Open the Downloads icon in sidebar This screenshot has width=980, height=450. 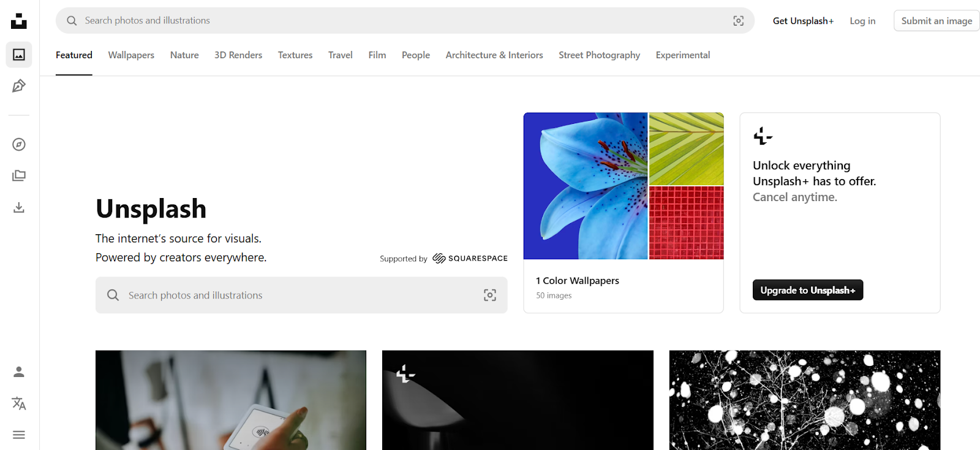click(19, 207)
